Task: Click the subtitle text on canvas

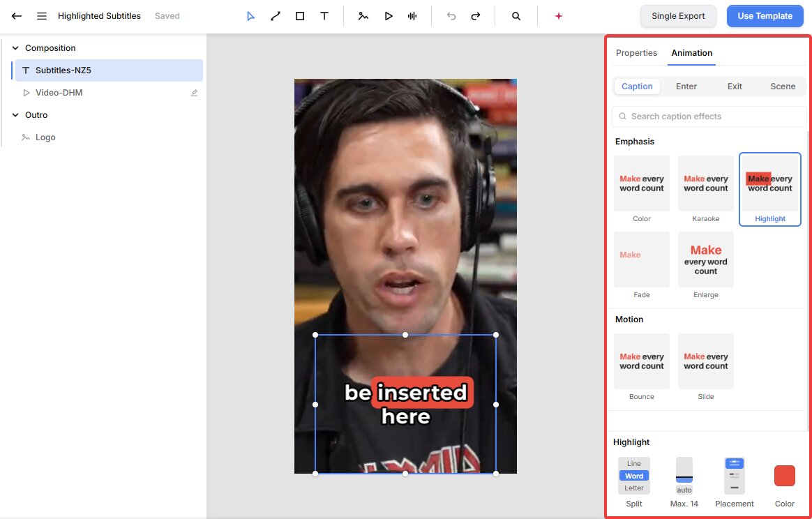Action: pyautogui.click(x=406, y=405)
